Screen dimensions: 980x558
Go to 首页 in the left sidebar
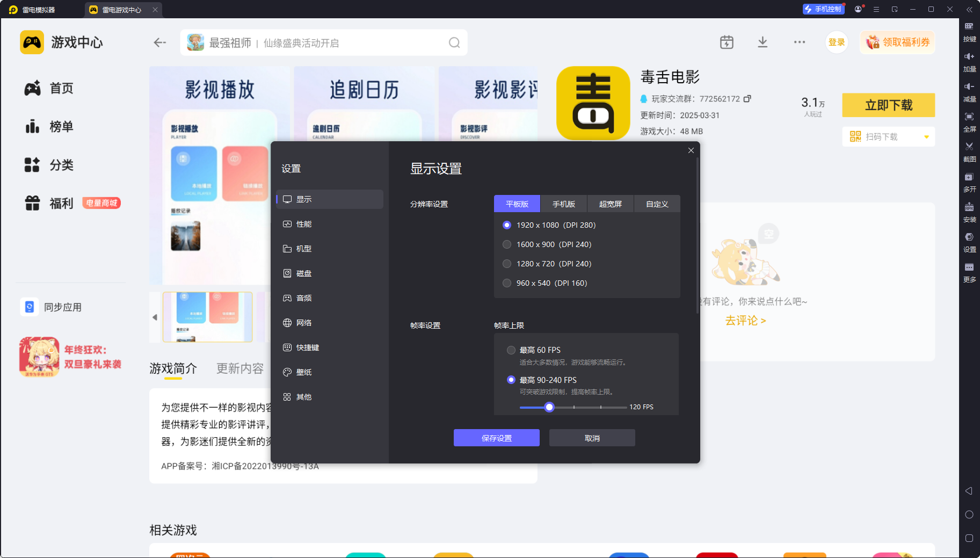click(x=49, y=88)
